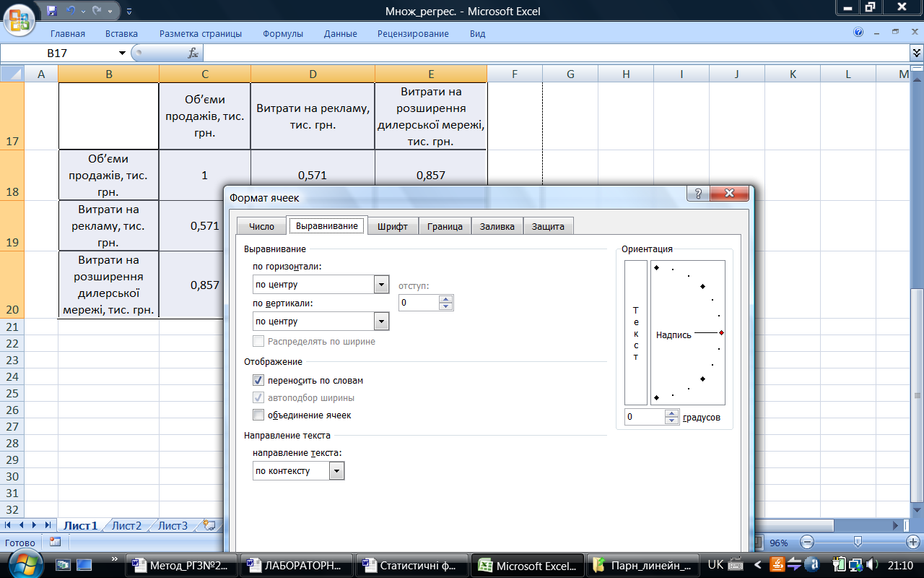
Task: Click the отступ indent field
Action: [x=419, y=303]
